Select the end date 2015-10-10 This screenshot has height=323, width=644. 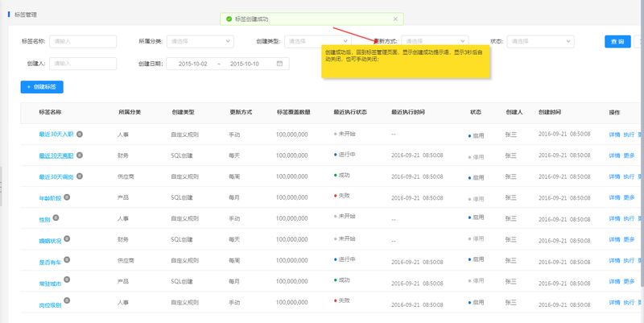pyautogui.click(x=245, y=64)
